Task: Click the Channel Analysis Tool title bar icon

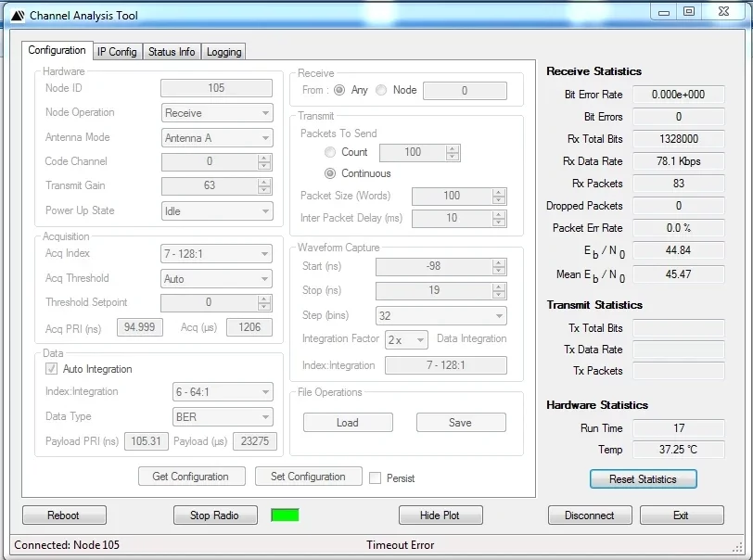Action: click(18, 16)
